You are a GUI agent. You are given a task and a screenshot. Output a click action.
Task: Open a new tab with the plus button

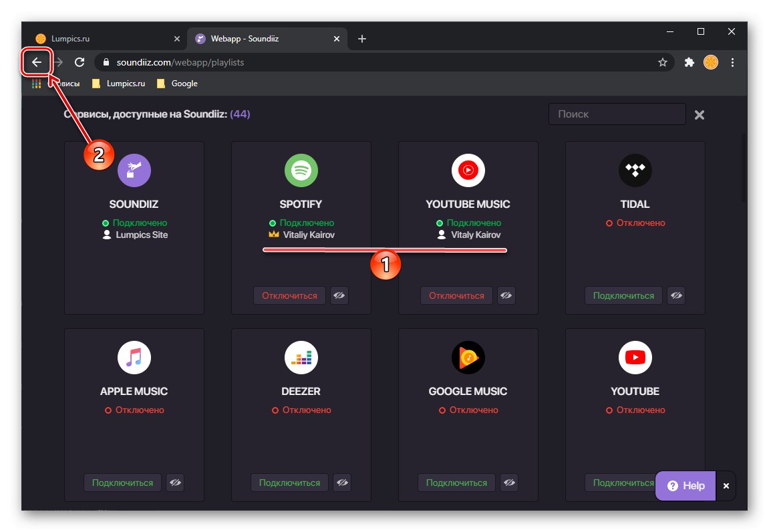362,39
